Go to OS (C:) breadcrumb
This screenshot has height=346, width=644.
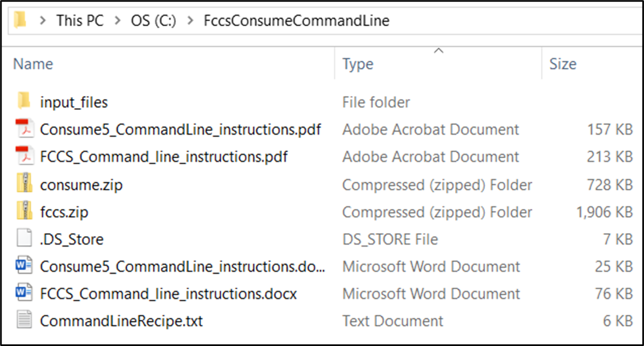(x=153, y=21)
